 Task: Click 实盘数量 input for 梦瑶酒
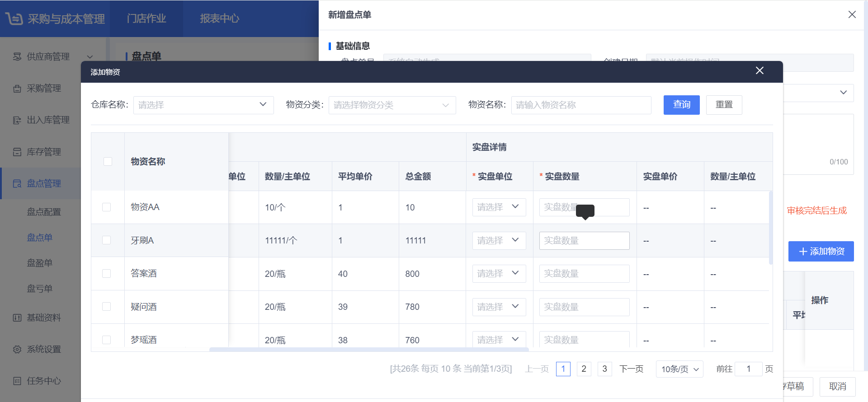584,340
